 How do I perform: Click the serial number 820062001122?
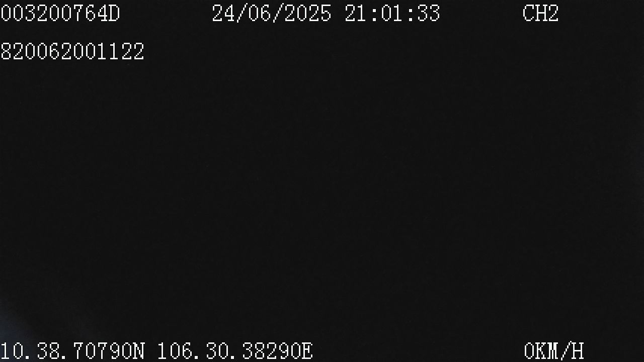[72, 51]
